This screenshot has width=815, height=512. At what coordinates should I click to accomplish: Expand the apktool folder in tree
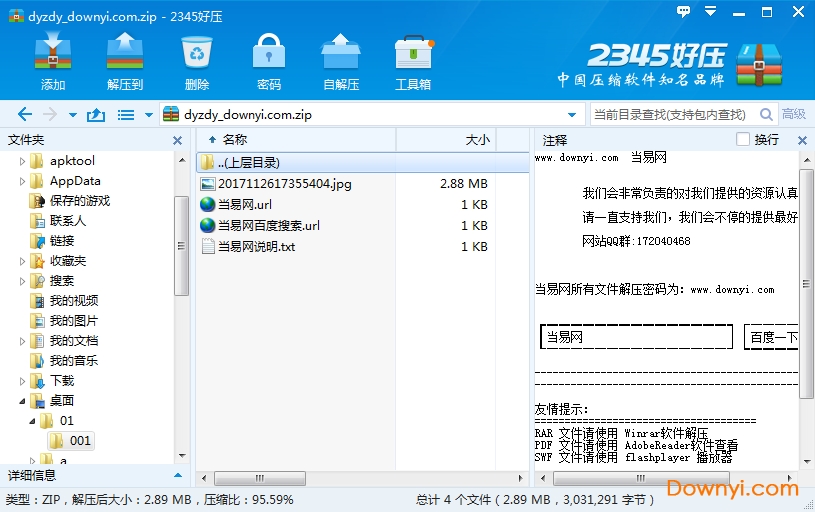23,161
